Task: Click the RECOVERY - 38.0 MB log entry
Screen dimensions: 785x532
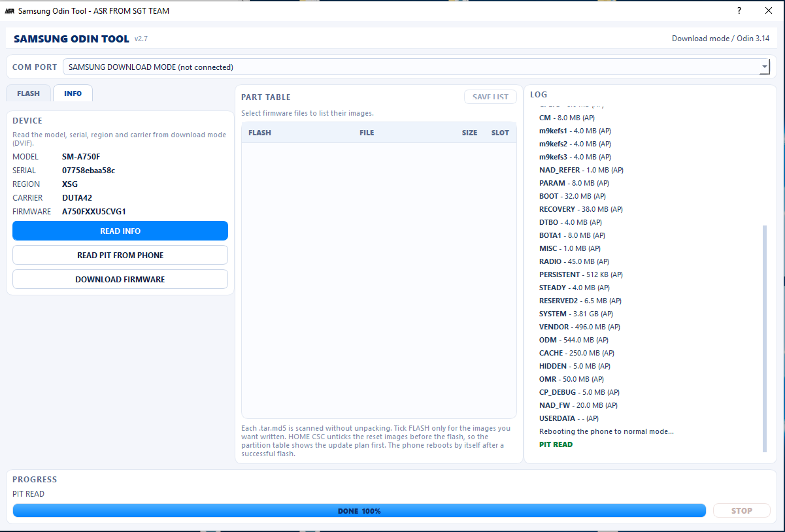Action: [x=581, y=209]
